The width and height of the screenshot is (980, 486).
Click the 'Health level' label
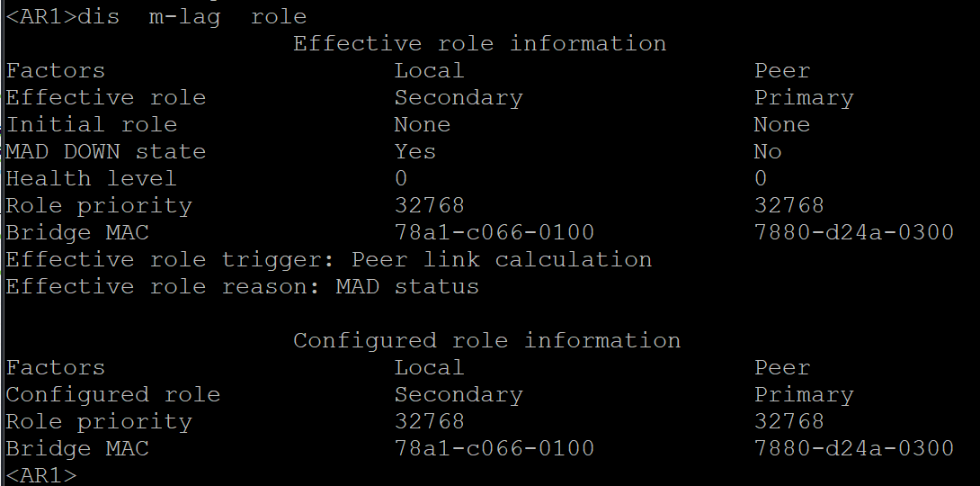click(91, 179)
